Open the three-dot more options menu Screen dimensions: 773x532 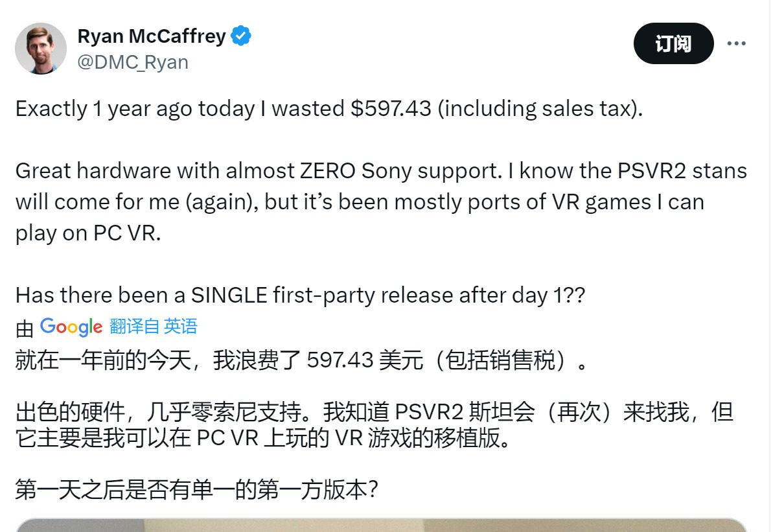[737, 44]
